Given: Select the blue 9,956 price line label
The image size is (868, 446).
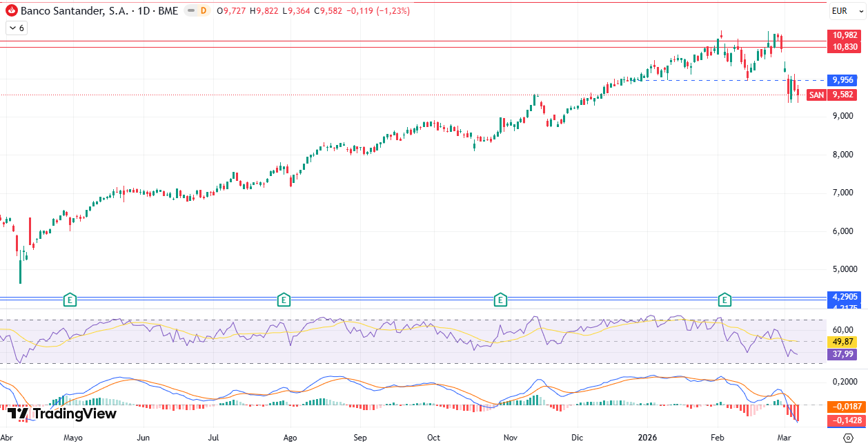Looking at the screenshot, I should point(843,80).
